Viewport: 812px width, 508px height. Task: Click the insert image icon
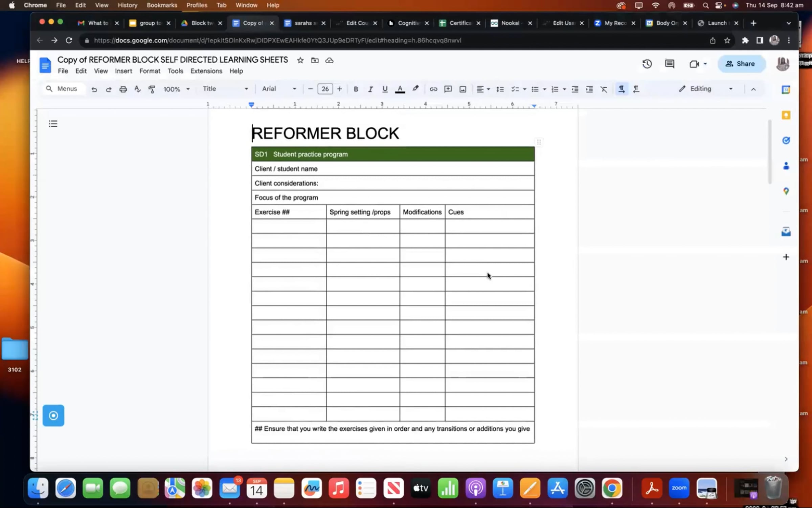coord(463,89)
